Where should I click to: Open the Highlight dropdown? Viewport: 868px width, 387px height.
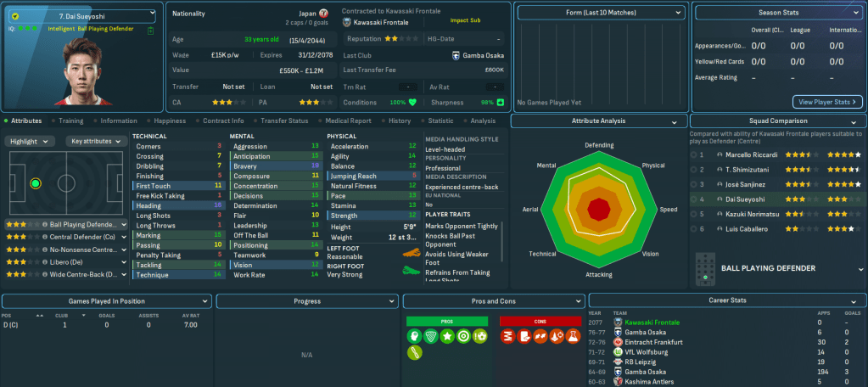point(32,141)
